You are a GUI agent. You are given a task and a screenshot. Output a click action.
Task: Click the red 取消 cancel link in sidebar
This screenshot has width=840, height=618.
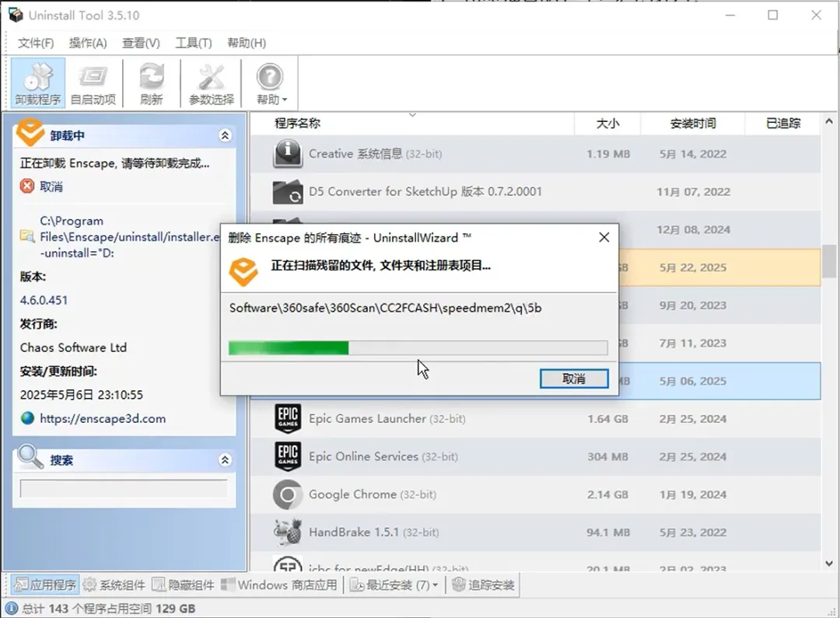pos(51,187)
